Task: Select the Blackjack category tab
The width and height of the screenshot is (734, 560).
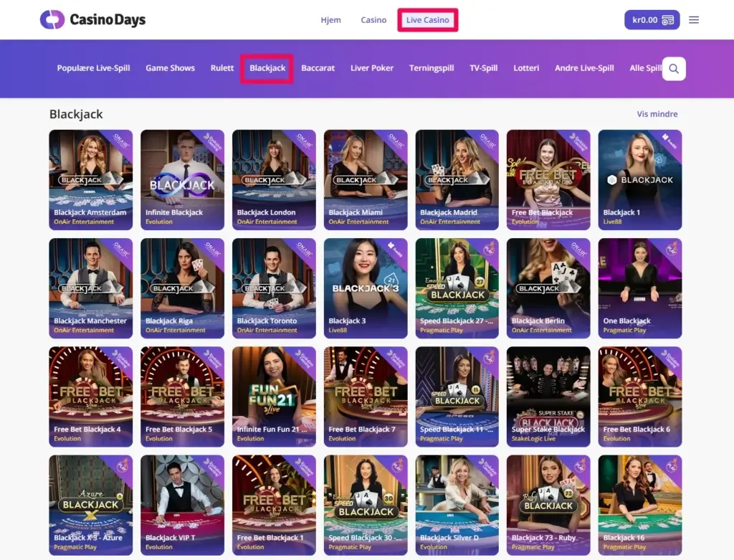Action: 267,68
